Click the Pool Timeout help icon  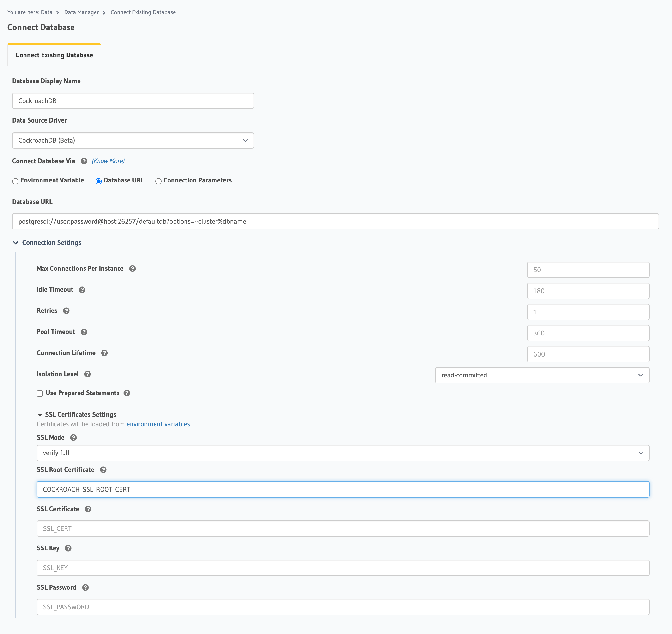(84, 332)
